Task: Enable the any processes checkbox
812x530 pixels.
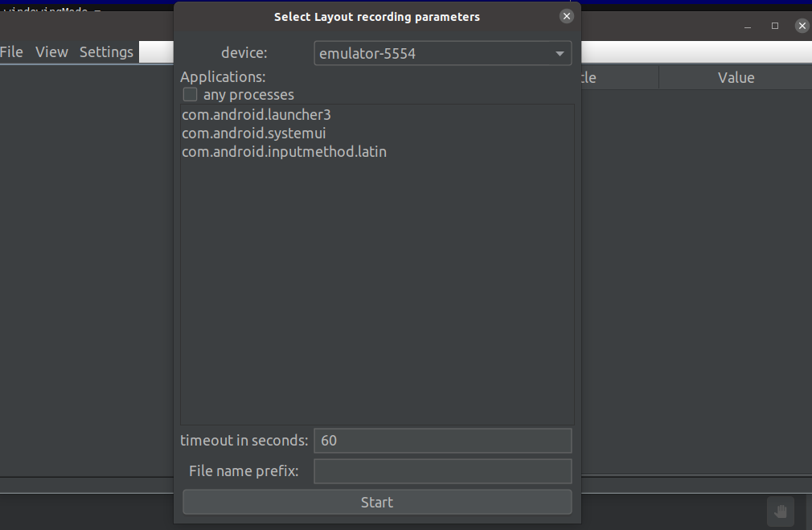Action: (190, 95)
